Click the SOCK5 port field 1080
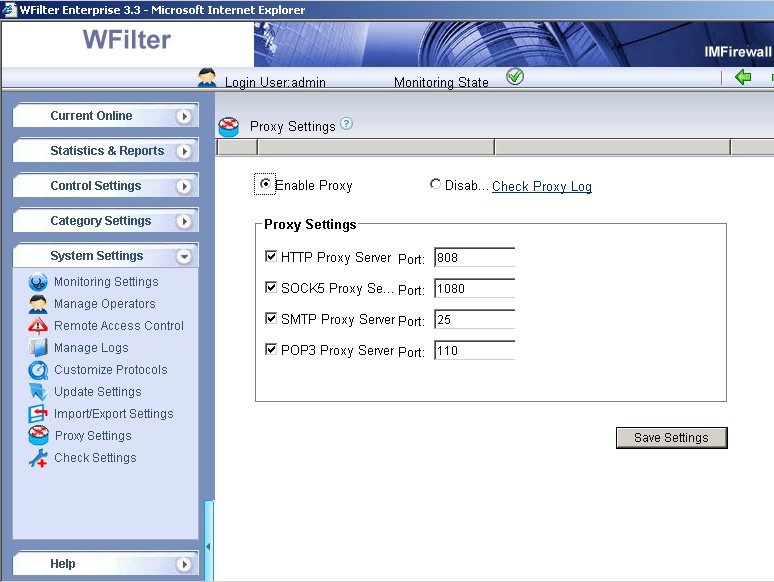Image resolution: width=774 pixels, height=582 pixels. [x=474, y=288]
